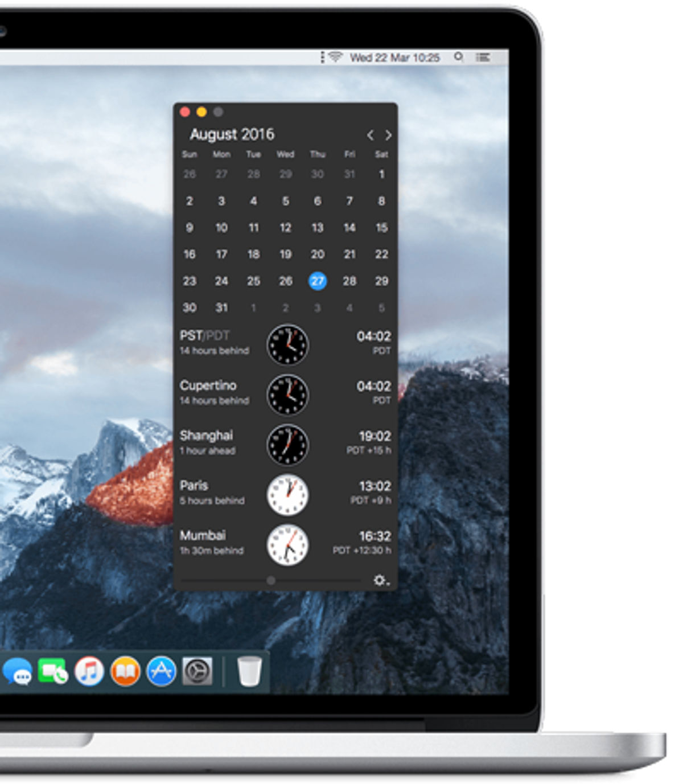Open the Trash in the dock
This screenshot has height=784, width=683.
pyautogui.click(x=249, y=671)
